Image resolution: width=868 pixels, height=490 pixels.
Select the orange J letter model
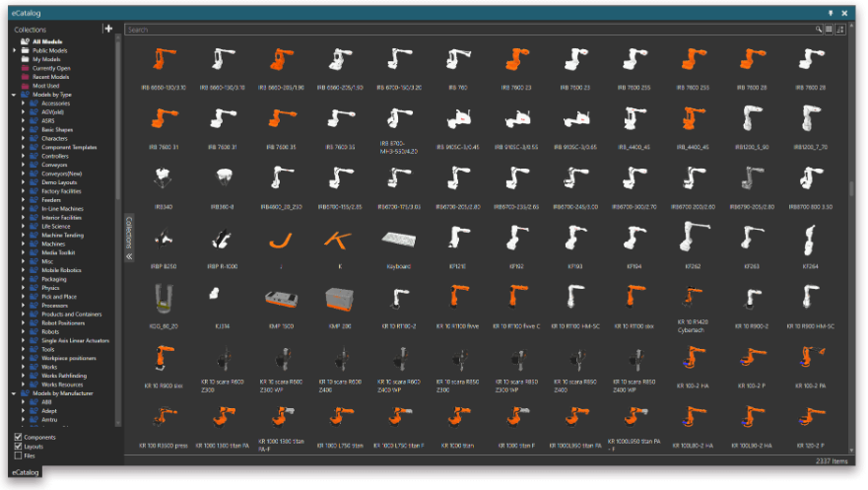point(281,240)
